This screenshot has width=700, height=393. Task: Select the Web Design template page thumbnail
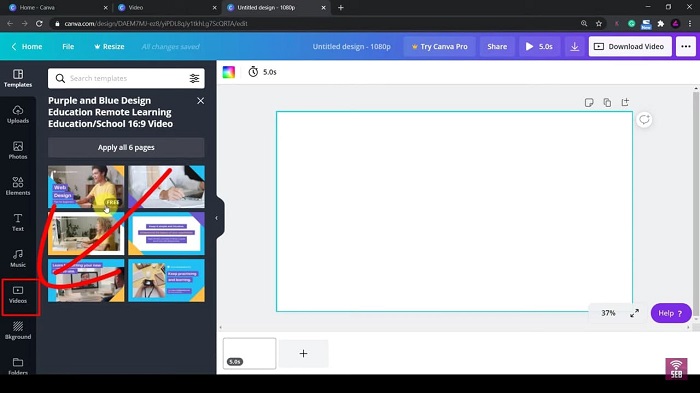click(x=86, y=187)
